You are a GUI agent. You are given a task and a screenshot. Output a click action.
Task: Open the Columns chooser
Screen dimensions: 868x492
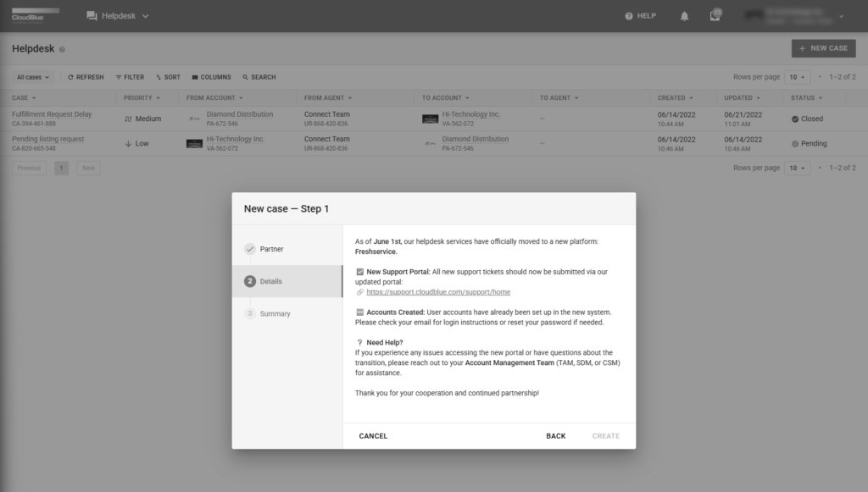pos(210,77)
